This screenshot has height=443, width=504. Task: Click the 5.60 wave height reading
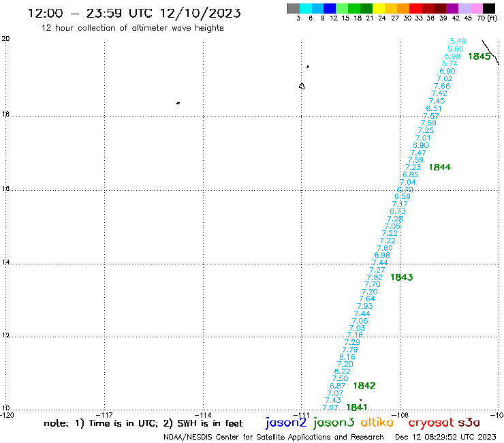[456, 49]
